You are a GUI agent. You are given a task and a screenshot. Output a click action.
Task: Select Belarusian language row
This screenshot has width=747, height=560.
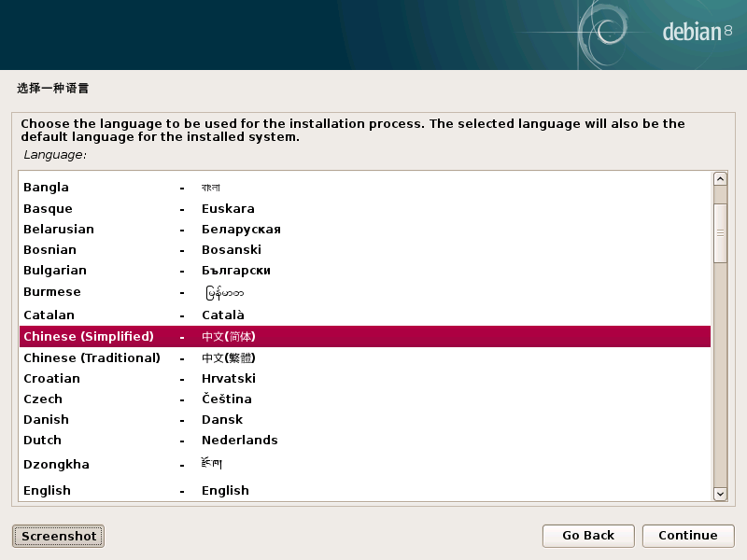365,229
